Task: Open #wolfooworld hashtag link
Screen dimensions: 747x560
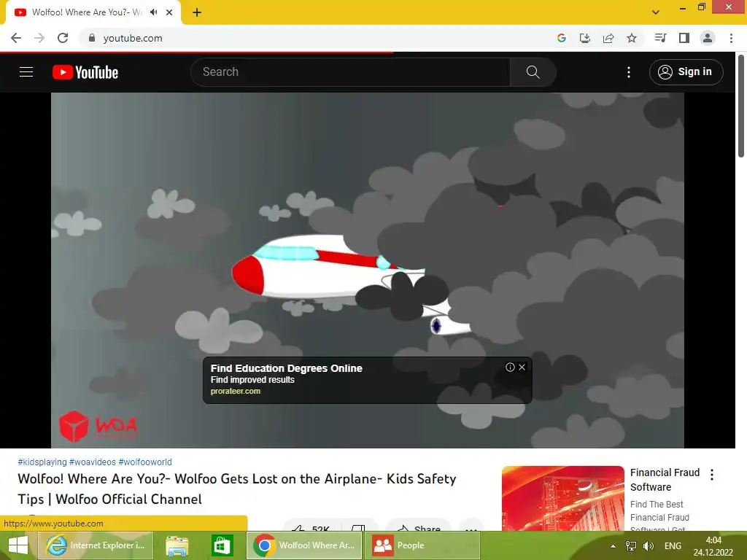Action: (x=145, y=462)
